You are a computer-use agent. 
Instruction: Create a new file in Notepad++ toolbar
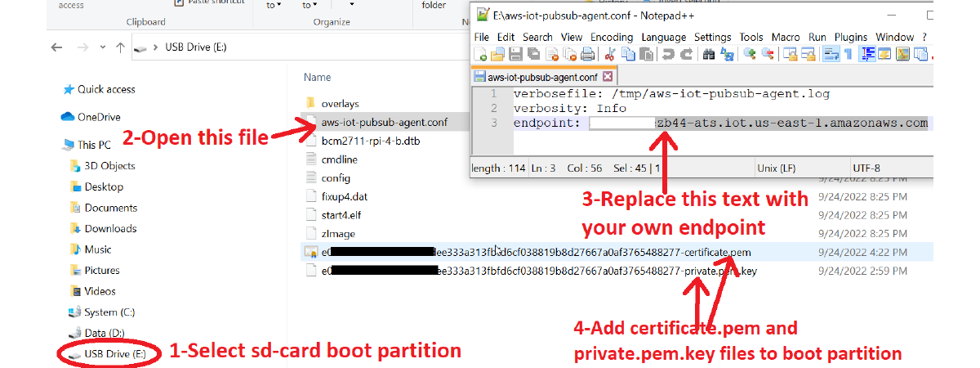[x=480, y=54]
